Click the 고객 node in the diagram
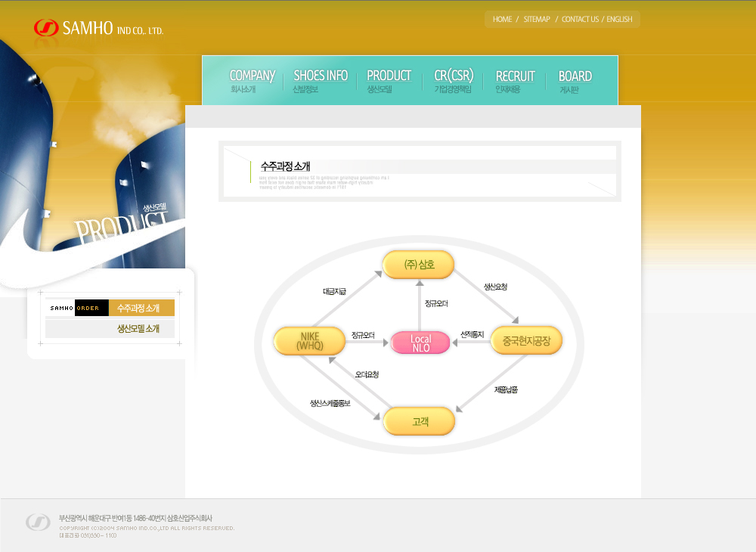The height and width of the screenshot is (552, 756). [420, 421]
